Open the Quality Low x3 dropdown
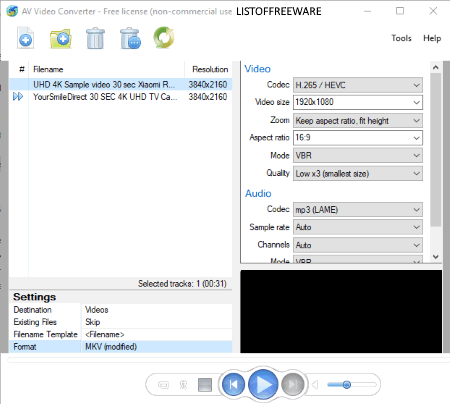The image size is (450, 404). coord(358,173)
